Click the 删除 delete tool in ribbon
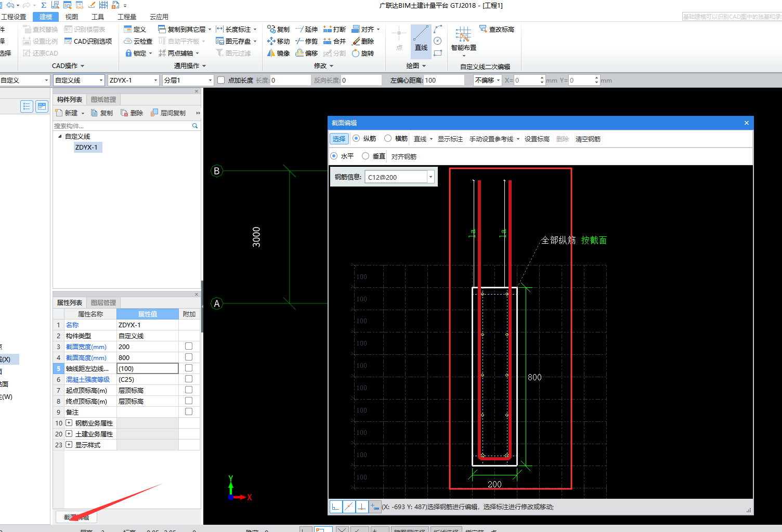This screenshot has height=532, width=782. coord(363,41)
